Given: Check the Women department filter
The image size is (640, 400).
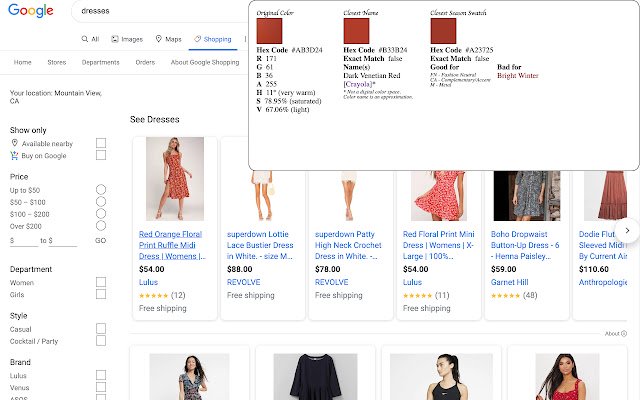Looking at the screenshot, I should click(101, 282).
